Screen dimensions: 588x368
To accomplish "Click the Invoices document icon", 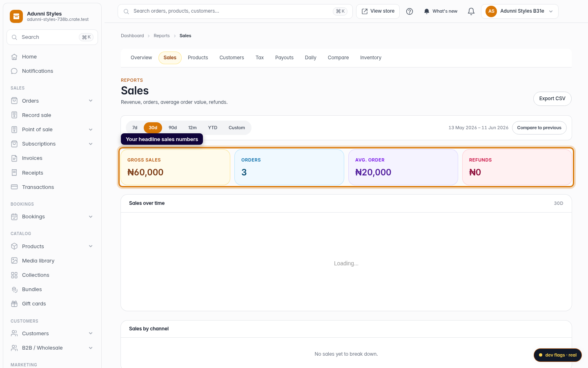I will [14, 158].
